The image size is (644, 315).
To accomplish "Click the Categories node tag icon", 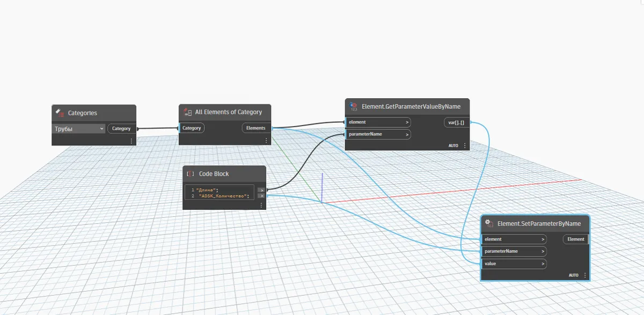I will point(60,113).
